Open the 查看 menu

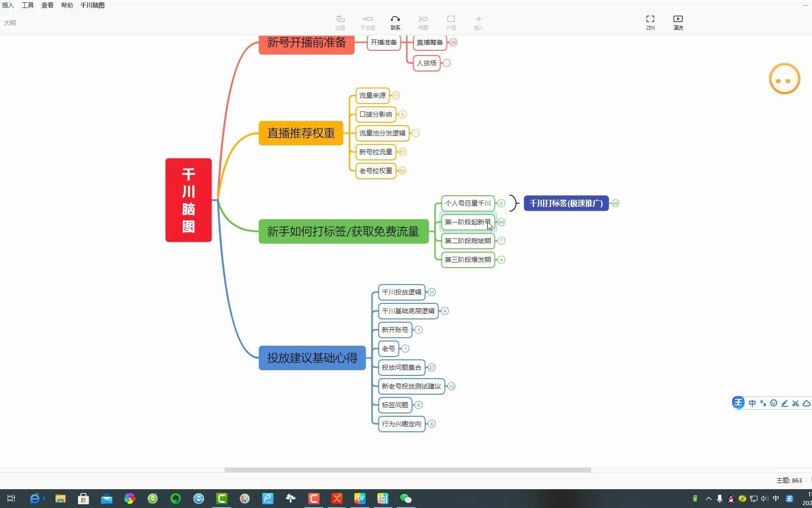click(x=47, y=5)
